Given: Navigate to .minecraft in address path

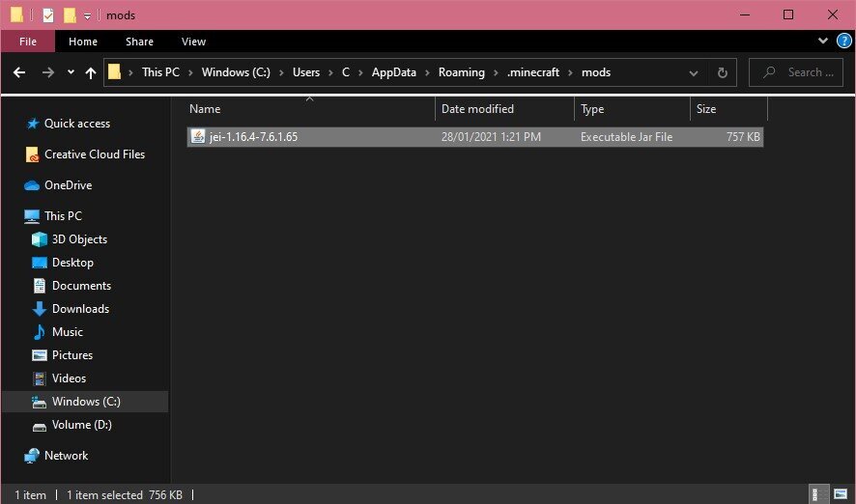Looking at the screenshot, I should tap(532, 72).
